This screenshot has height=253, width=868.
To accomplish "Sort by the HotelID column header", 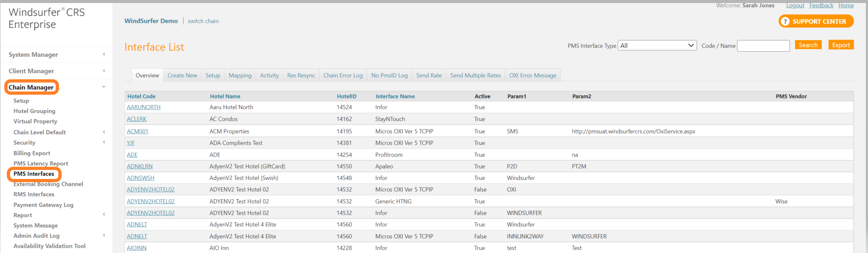I will pyautogui.click(x=347, y=96).
